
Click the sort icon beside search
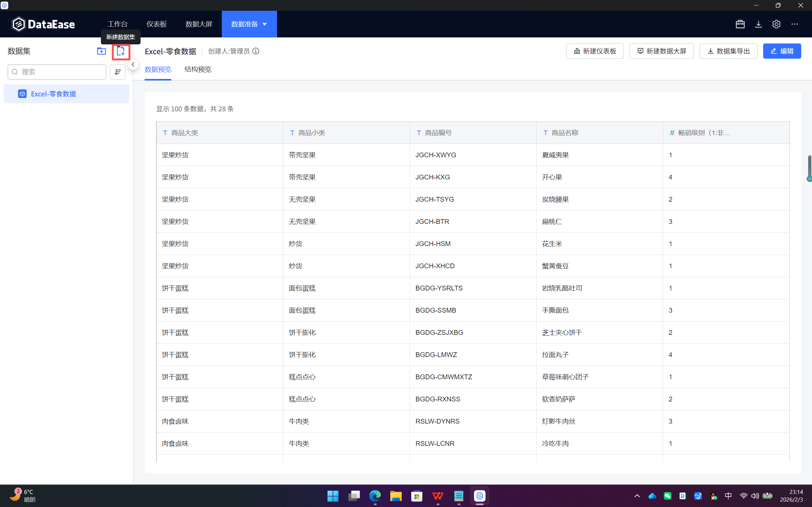(x=118, y=72)
